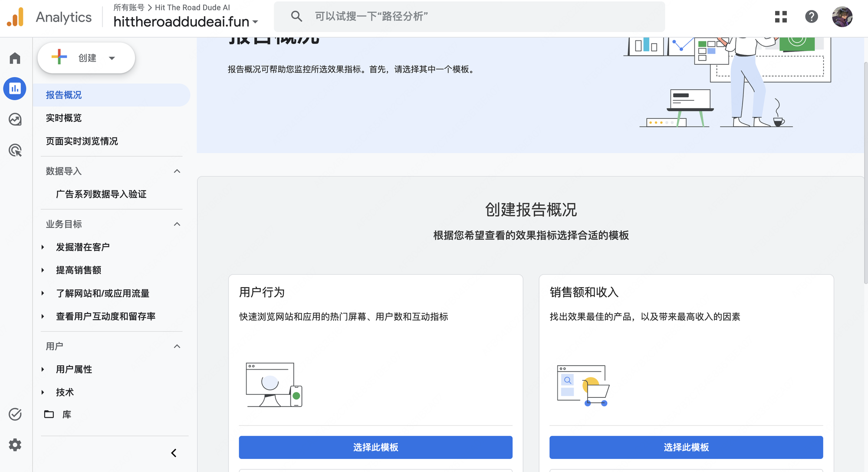Image resolution: width=868 pixels, height=472 pixels.
Task: Click the Google Analytics logo
Action: pos(15,17)
